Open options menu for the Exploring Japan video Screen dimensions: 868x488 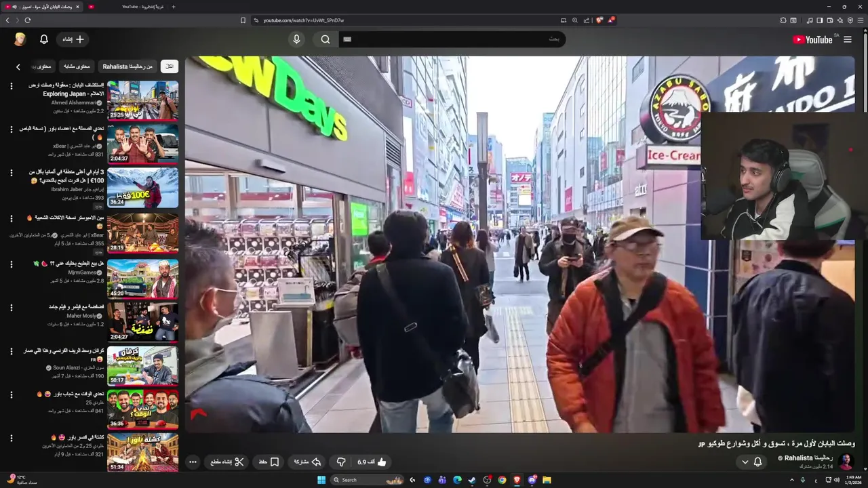click(11, 85)
